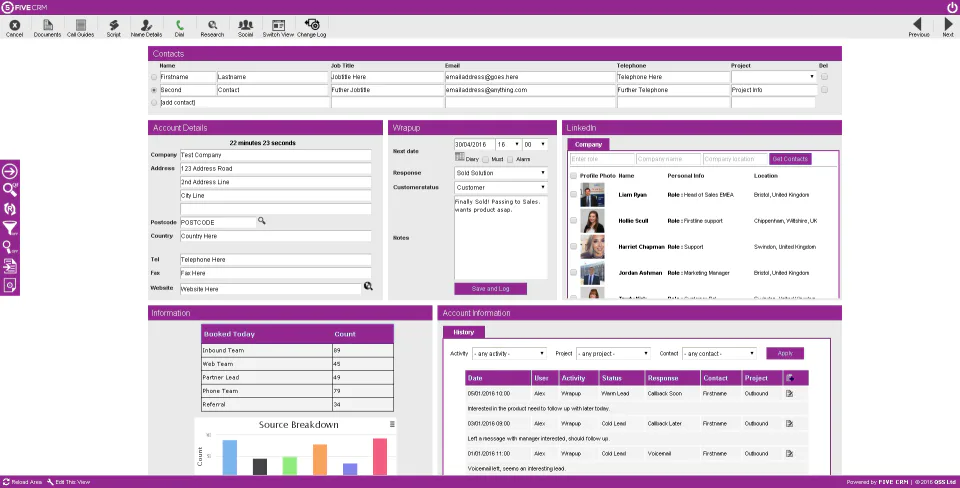
Task: Open the Source Breakdown chart menu icon
Action: (392, 424)
